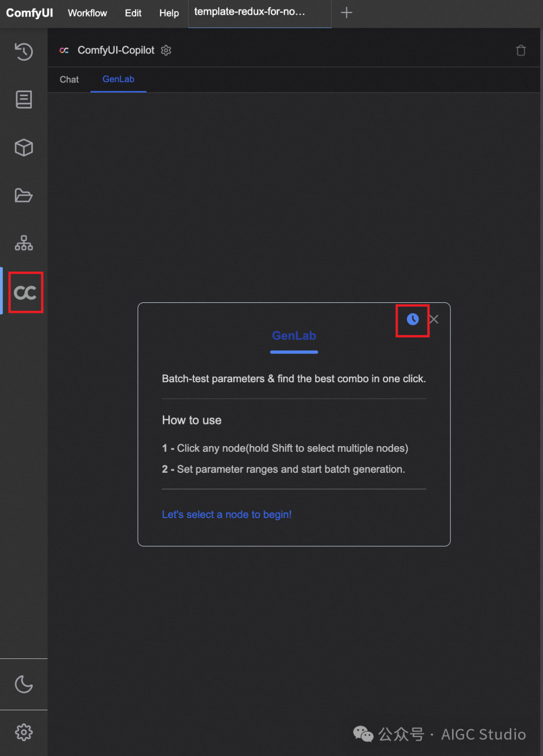Image resolution: width=543 pixels, height=756 pixels.
Task: Open sidebar settings gear at bottom
Action: point(24,732)
